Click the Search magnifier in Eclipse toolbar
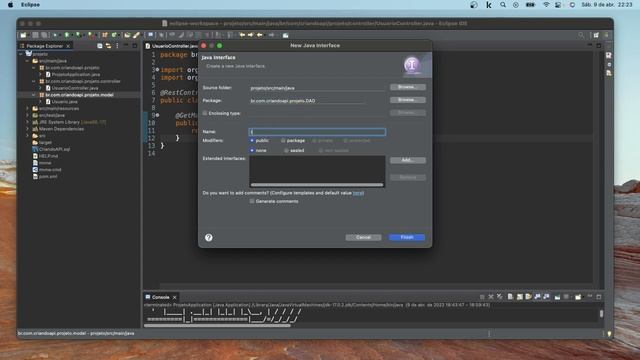Screen dimensions: 640x360 581,35
